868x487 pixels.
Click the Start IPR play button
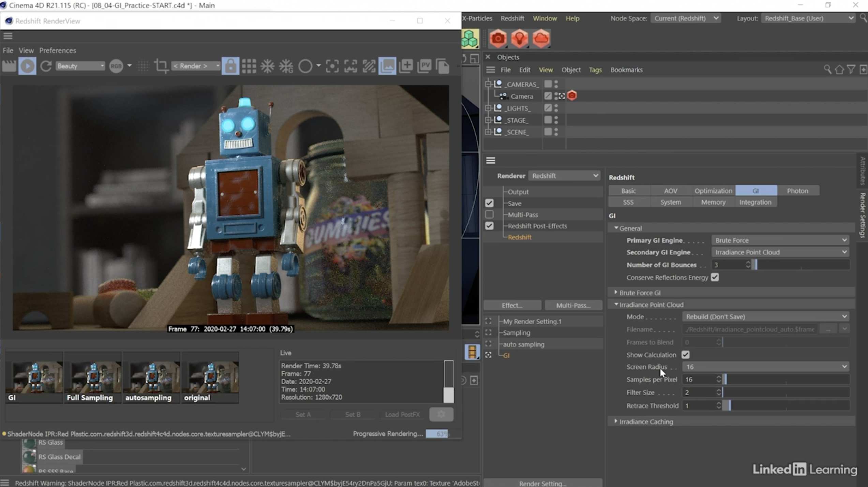pyautogui.click(x=27, y=66)
